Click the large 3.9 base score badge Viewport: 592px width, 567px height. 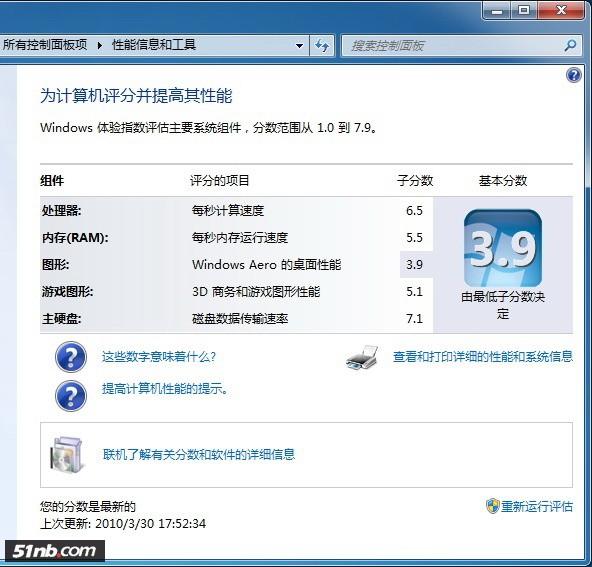tap(503, 248)
